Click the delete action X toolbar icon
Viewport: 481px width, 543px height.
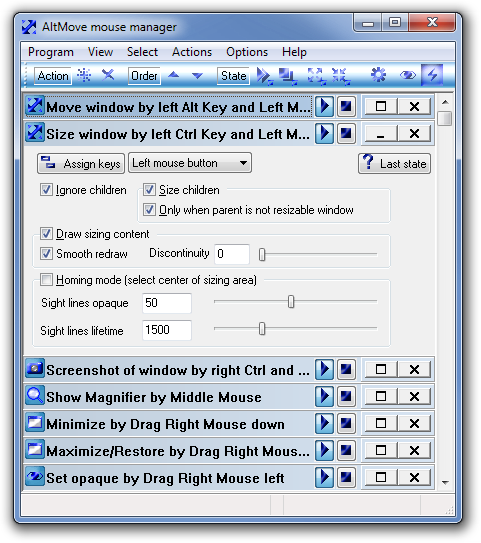click(108, 75)
